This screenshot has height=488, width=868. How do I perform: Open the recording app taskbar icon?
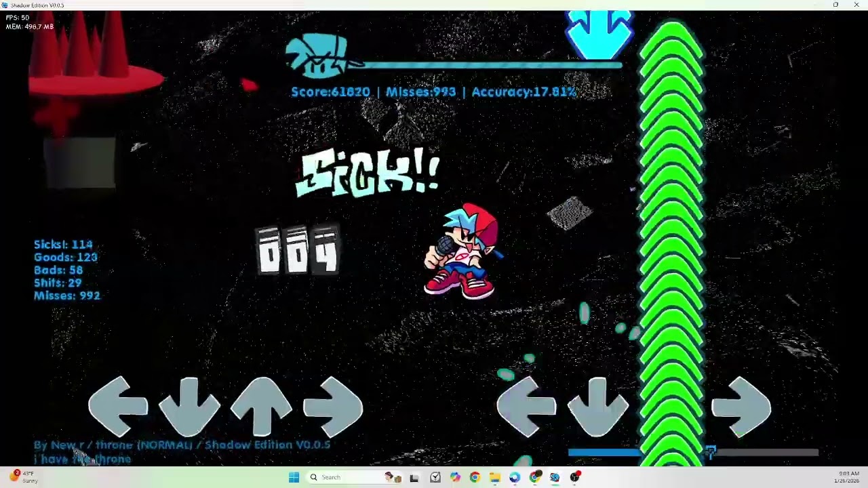575,477
